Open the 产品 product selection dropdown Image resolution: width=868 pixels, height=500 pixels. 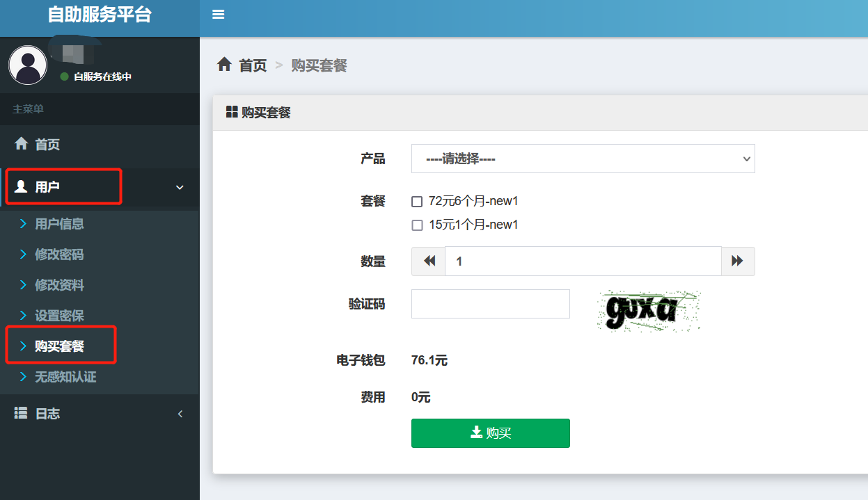pyautogui.click(x=583, y=159)
